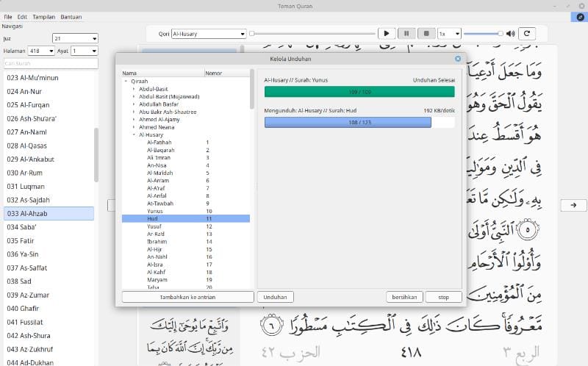Image resolution: width=588 pixels, height=366 pixels.
Task: Click the audio position seek slider
Action: pyautogui.click(x=312, y=34)
